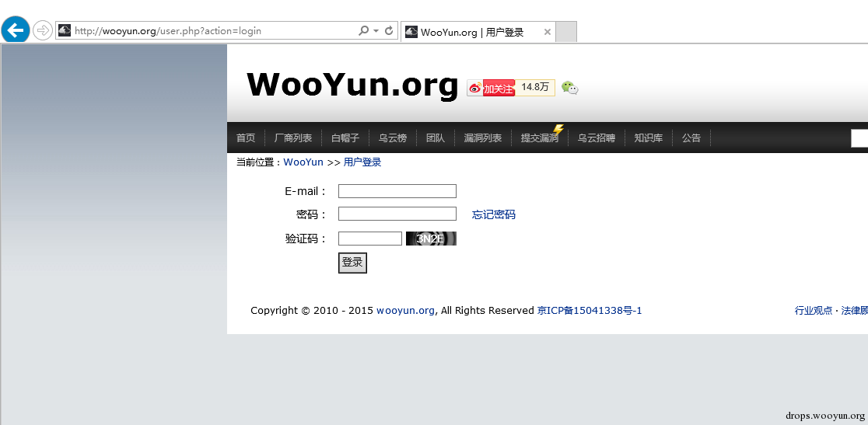The height and width of the screenshot is (425, 868).
Task: Click the WooYun breadcrumb link
Action: (303, 162)
